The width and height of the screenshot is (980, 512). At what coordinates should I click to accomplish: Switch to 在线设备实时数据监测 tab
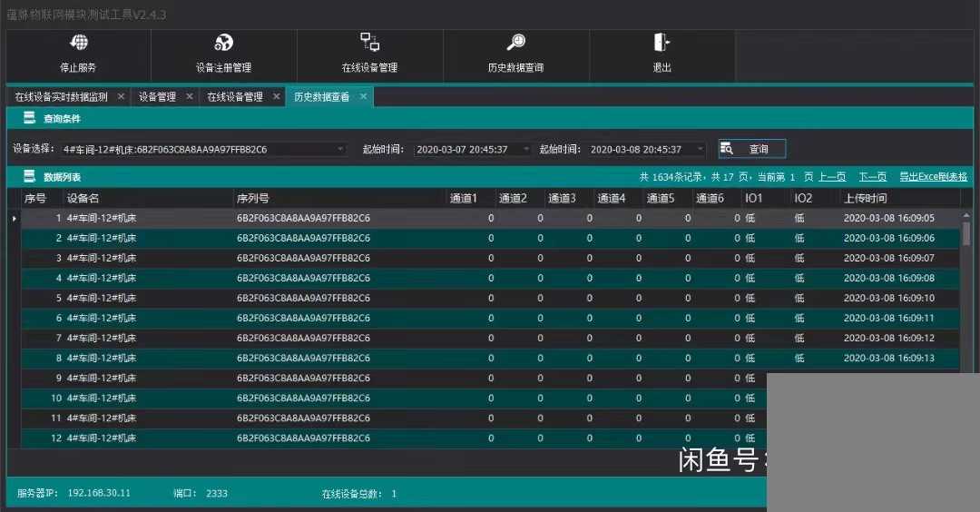pyautogui.click(x=62, y=97)
